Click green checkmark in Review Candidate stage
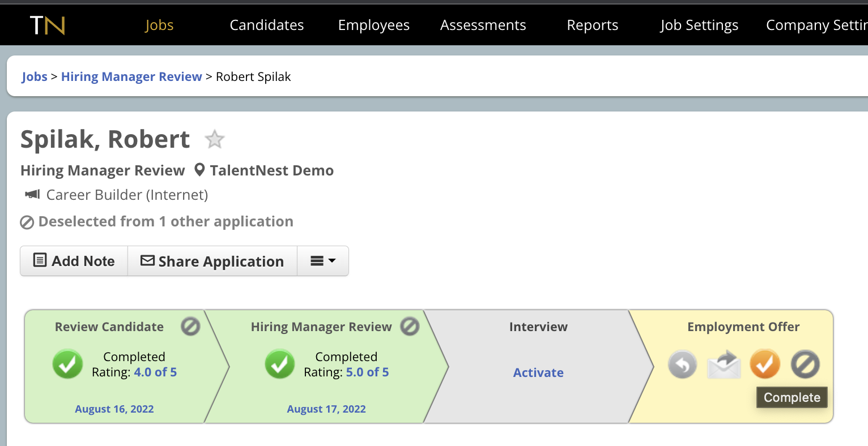The height and width of the screenshot is (446, 868). [68, 364]
